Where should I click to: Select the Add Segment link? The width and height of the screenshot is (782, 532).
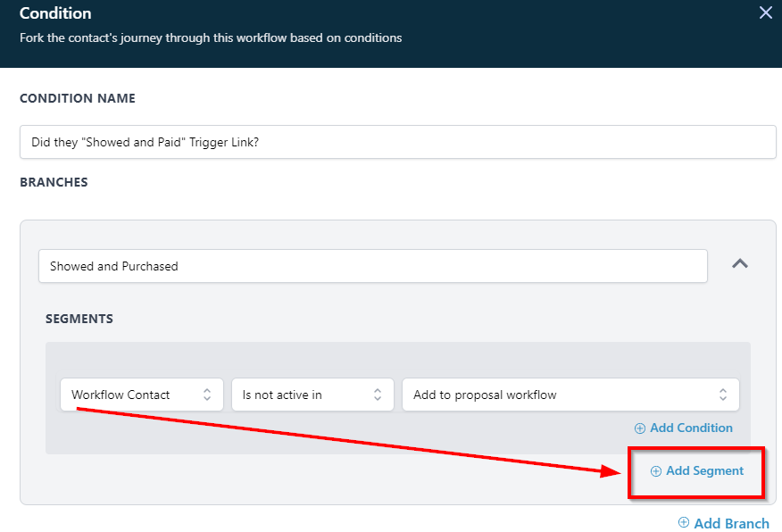tap(704, 471)
